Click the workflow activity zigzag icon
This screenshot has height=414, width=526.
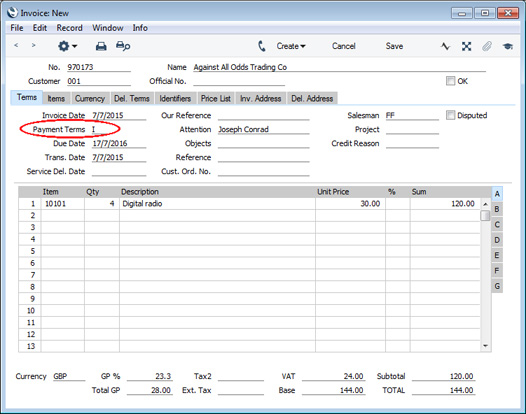point(445,46)
